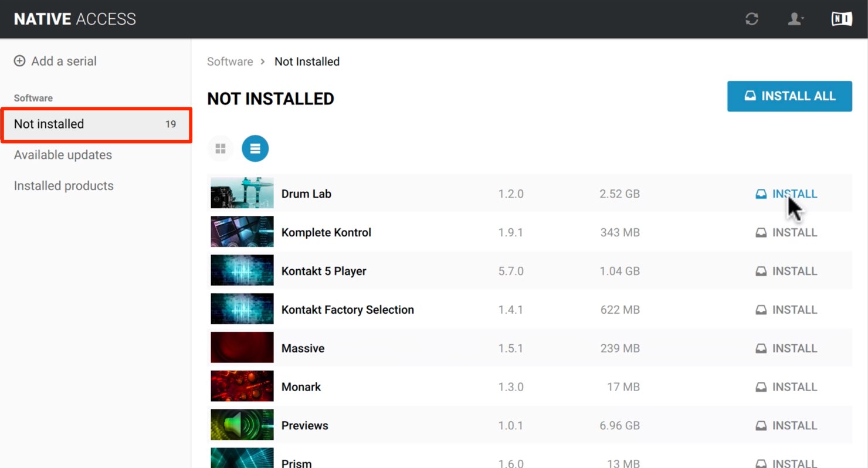Select the Not installed sidebar item
The image size is (868, 468).
coord(96,124)
